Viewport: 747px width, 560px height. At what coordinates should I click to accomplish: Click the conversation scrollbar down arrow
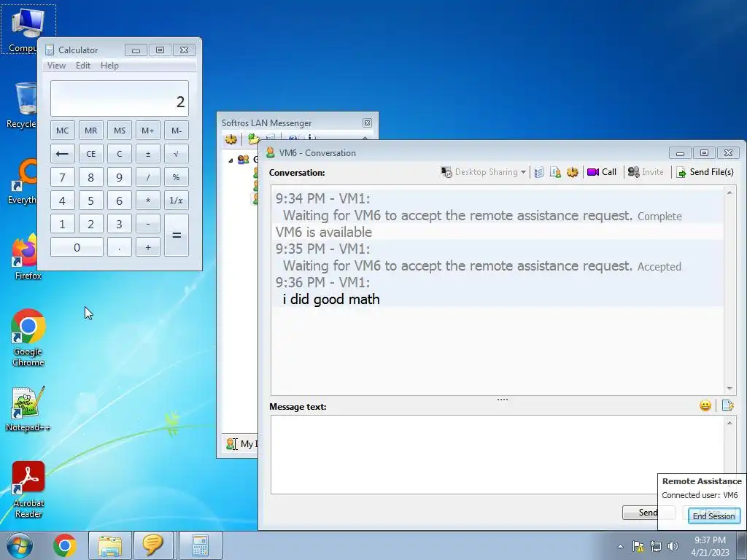coord(729,389)
